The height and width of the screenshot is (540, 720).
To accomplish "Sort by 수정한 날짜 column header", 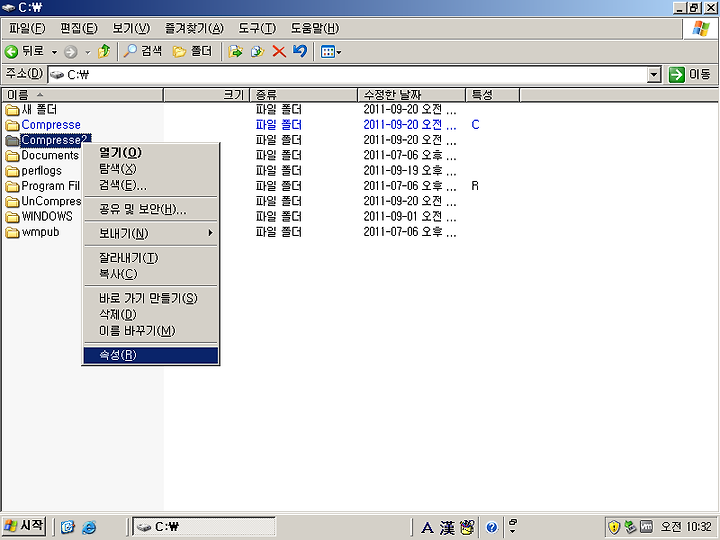I will pyautogui.click(x=411, y=95).
